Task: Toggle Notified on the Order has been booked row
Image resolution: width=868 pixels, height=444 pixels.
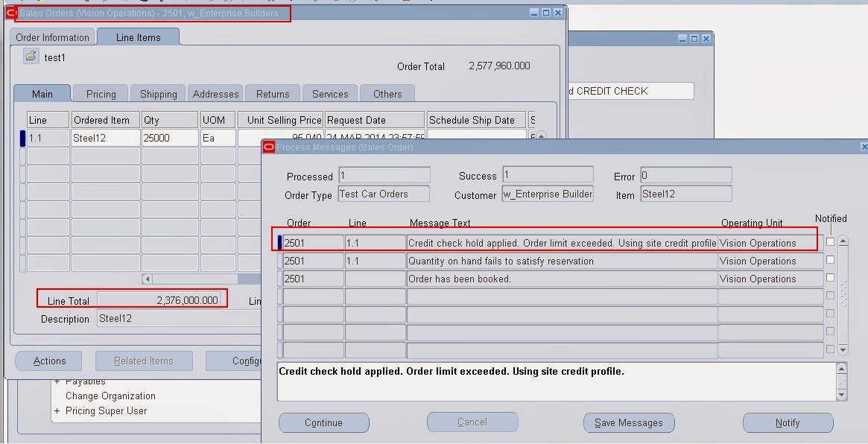Action: click(830, 278)
